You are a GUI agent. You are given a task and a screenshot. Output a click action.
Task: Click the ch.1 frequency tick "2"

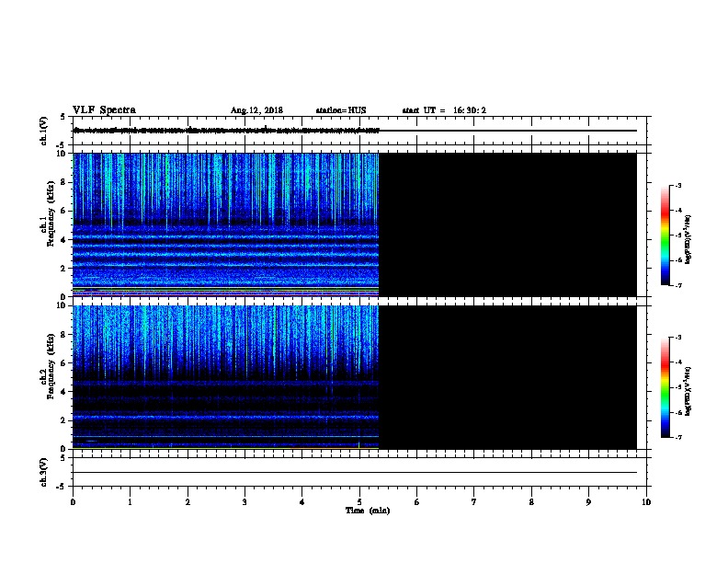63,269
